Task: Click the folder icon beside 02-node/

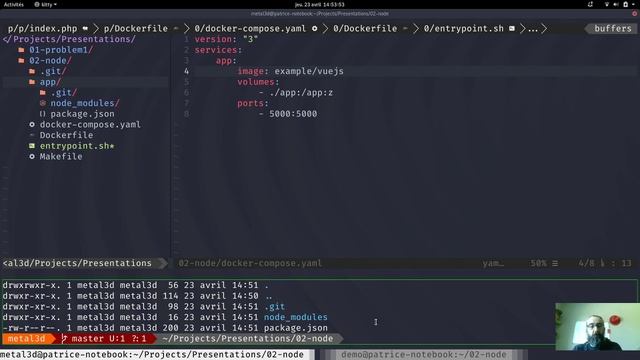Action: [21, 60]
